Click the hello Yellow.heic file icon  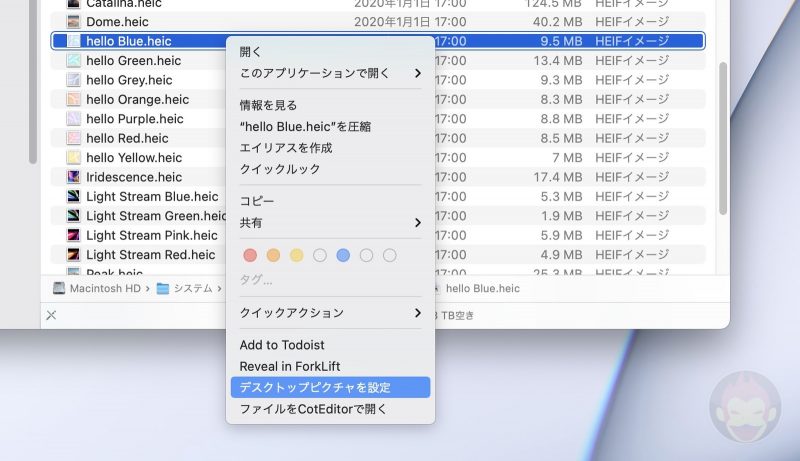[73, 158]
